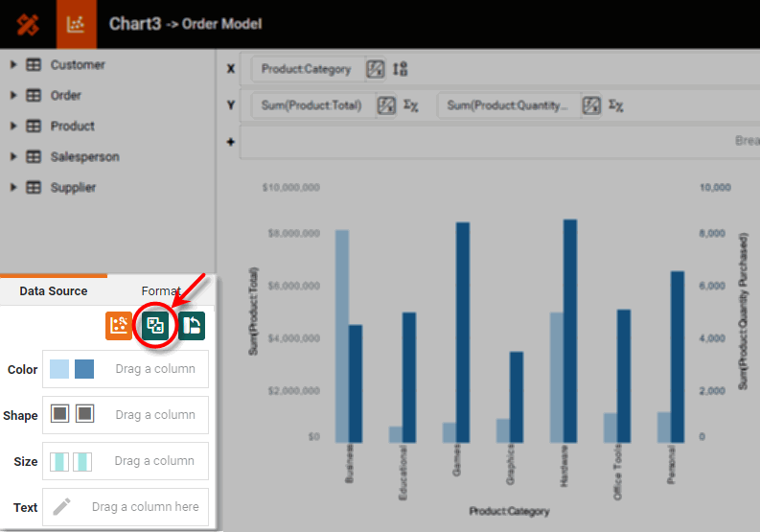Image resolution: width=760 pixels, height=532 pixels.
Task: Click the second Size bar icon
Action: tap(82, 462)
